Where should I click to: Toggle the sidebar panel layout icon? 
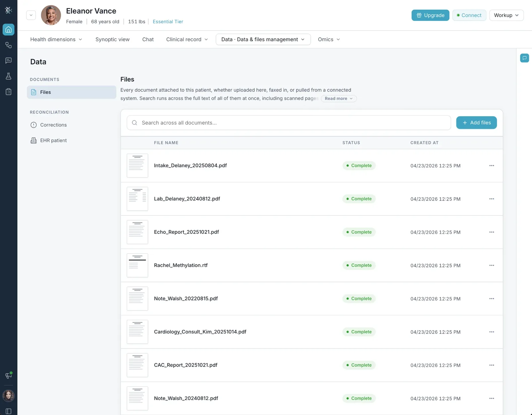(9, 411)
